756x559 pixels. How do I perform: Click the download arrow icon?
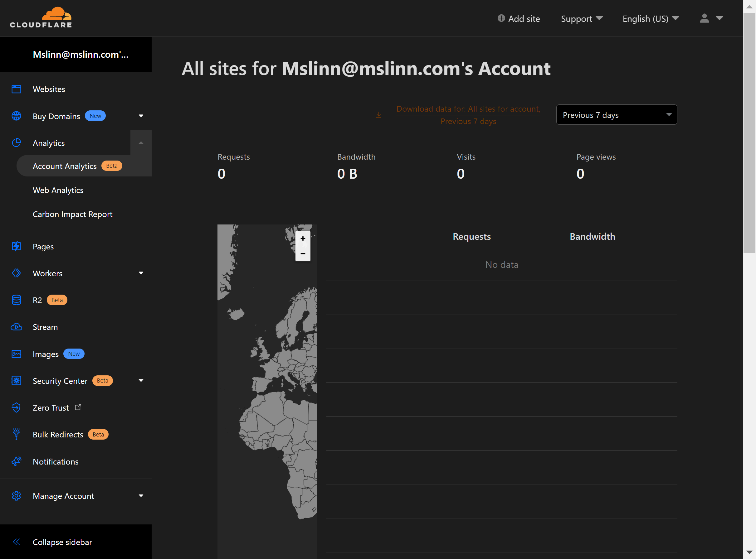[x=378, y=115]
